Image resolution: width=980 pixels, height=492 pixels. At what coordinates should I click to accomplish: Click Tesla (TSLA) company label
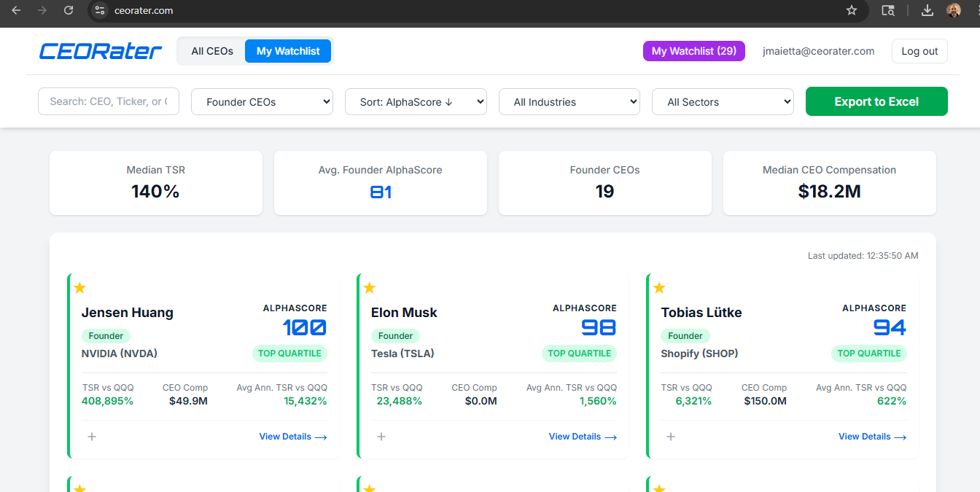pos(402,354)
